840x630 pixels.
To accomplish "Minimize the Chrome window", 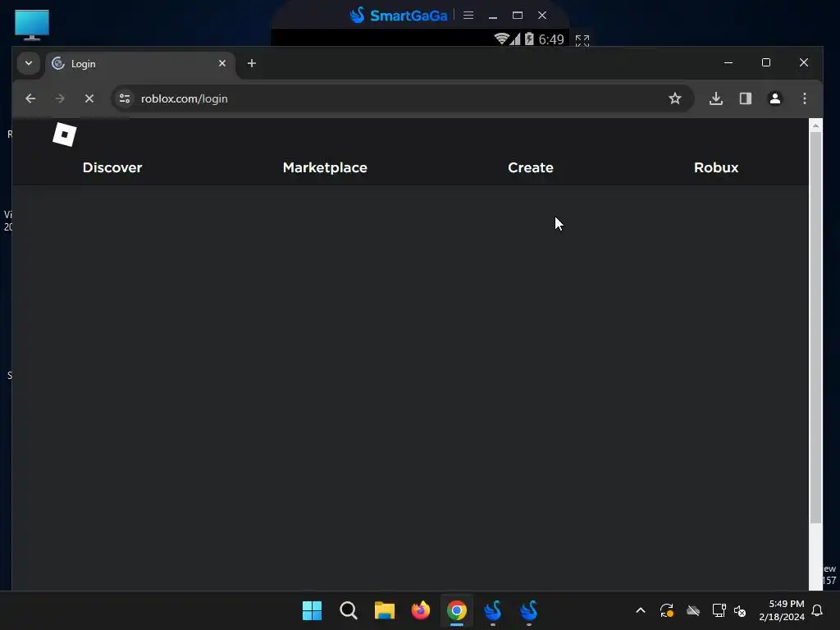I will point(728,62).
